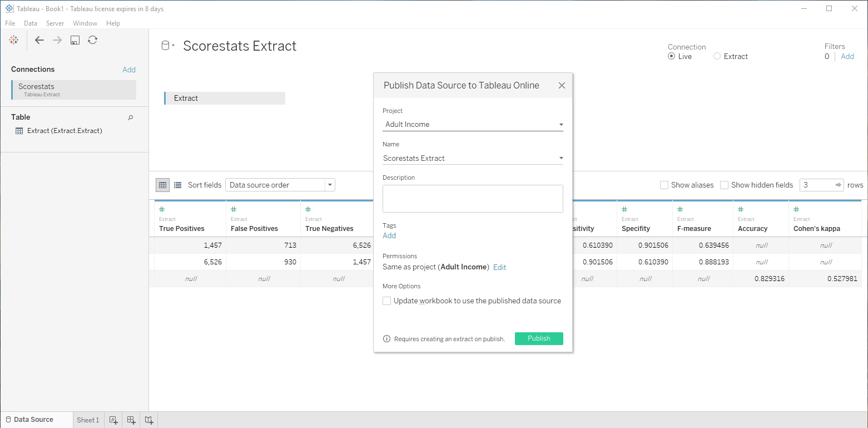Check Update workbook to use published data source

[x=387, y=301]
